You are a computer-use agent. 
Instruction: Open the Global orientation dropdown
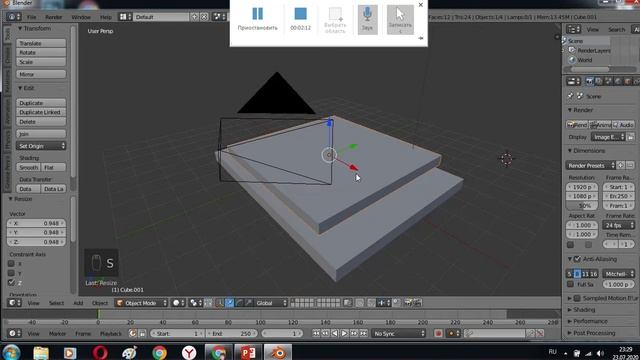[271, 303]
